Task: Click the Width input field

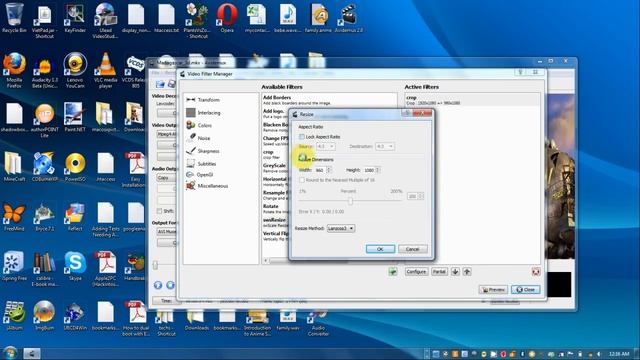Action: [320, 170]
